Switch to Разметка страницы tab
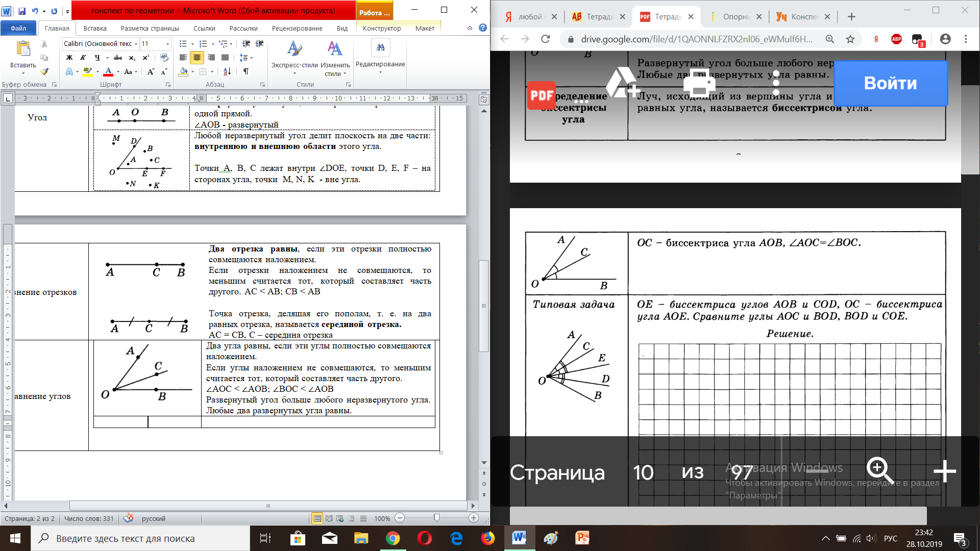The height and width of the screenshot is (551, 980). point(150,29)
